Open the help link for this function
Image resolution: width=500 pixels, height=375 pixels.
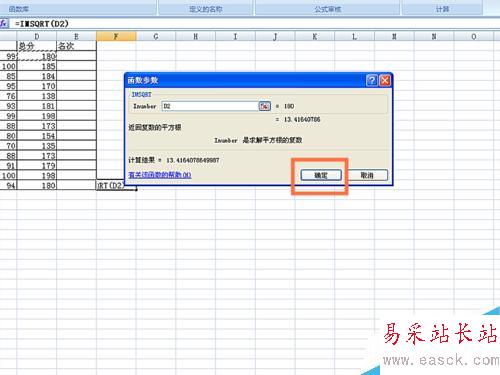160,175
